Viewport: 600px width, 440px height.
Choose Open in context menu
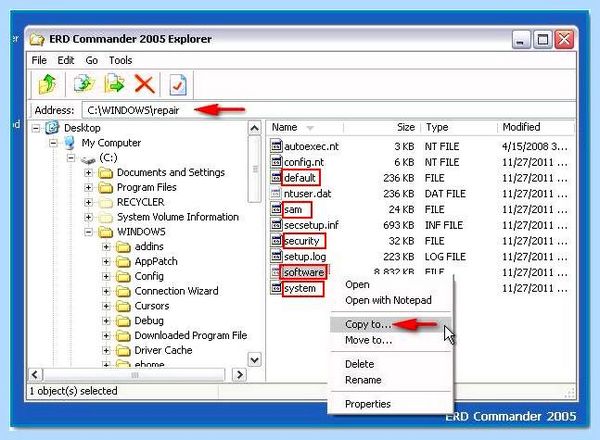tap(390, 284)
